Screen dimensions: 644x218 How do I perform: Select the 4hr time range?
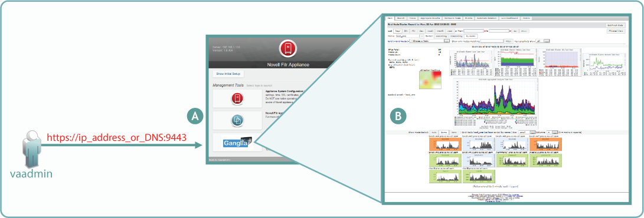413,31
